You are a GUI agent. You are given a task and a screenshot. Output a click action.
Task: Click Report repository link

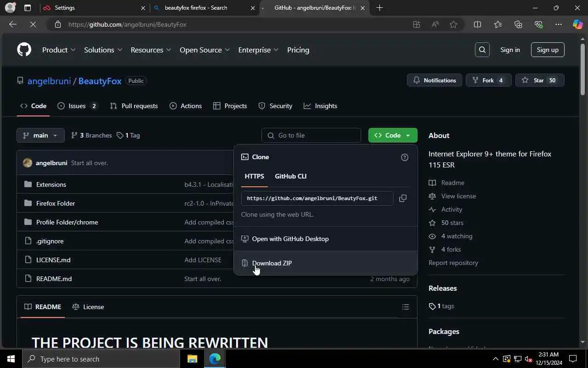(x=453, y=263)
